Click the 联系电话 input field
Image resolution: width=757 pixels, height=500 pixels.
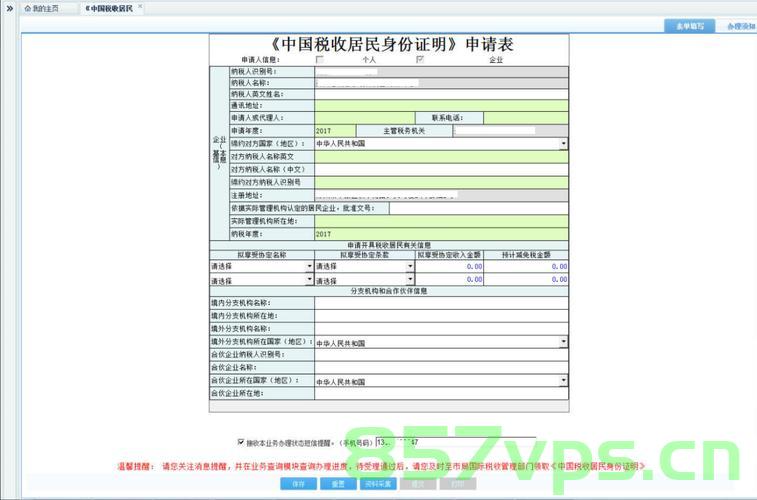tap(526, 118)
